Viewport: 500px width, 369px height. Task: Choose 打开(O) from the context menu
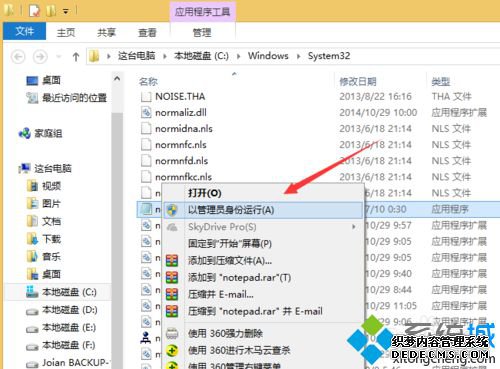(x=205, y=193)
